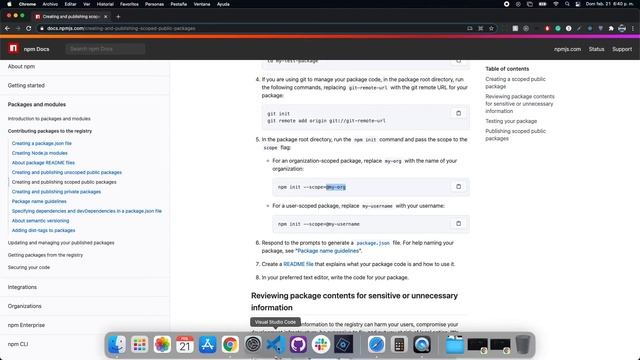The height and width of the screenshot is (360, 640).
Task: Collapse the Packages and modules section
Action: (37, 104)
